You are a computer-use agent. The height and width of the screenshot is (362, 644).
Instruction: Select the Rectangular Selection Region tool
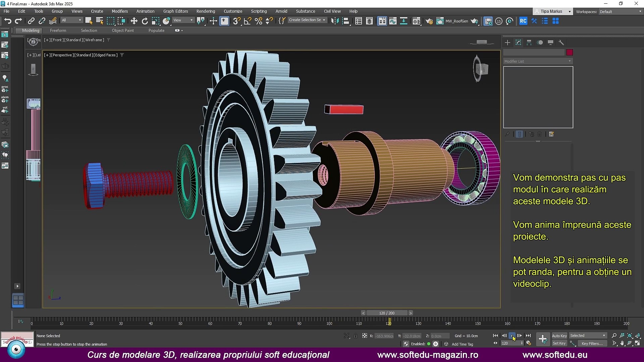110,21
